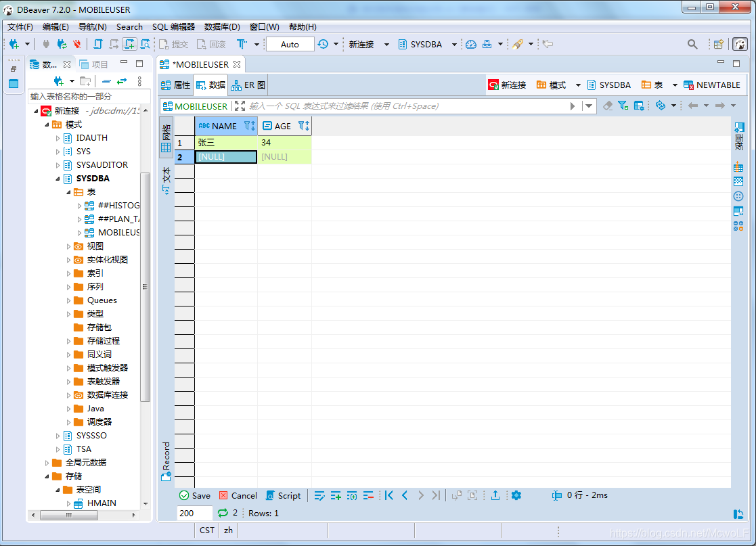Switch to the ER 图 tab

point(248,85)
